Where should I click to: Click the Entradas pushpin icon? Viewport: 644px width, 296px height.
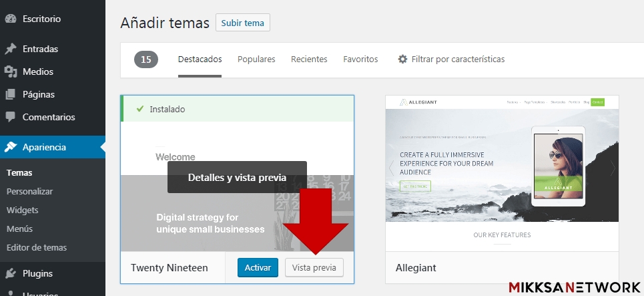pyautogui.click(x=11, y=49)
